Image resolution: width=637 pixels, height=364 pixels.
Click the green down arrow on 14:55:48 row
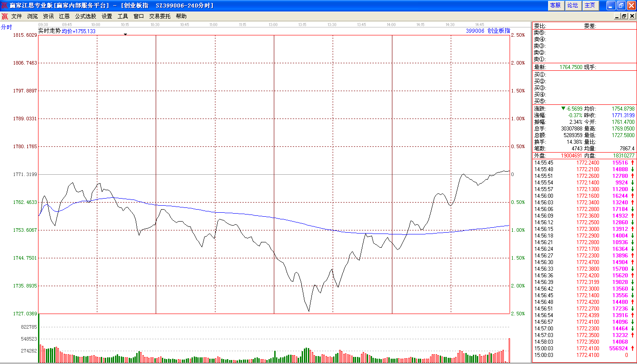(x=633, y=169)
